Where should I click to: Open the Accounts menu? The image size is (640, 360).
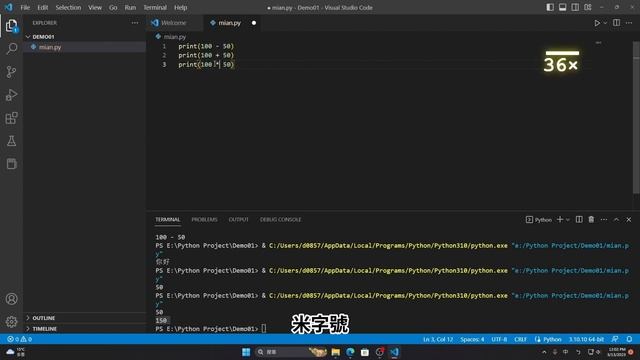point(11,299)
